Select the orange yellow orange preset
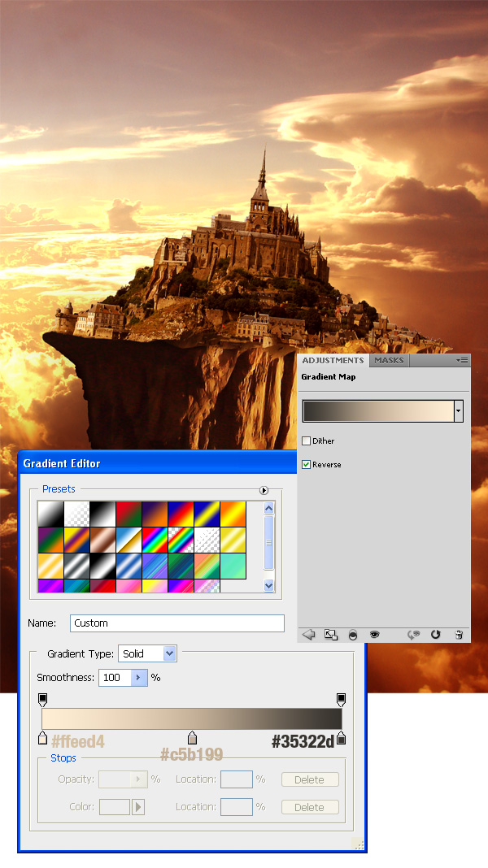 point(233,514)
